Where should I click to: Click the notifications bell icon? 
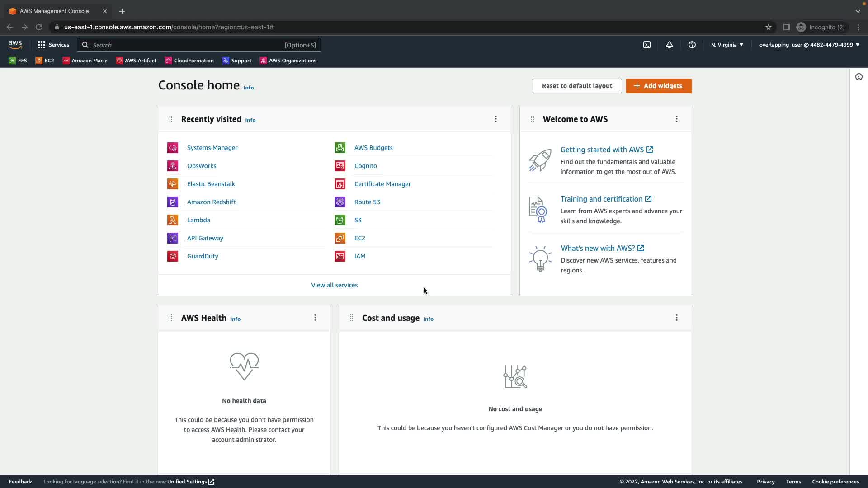pos(670,45)
